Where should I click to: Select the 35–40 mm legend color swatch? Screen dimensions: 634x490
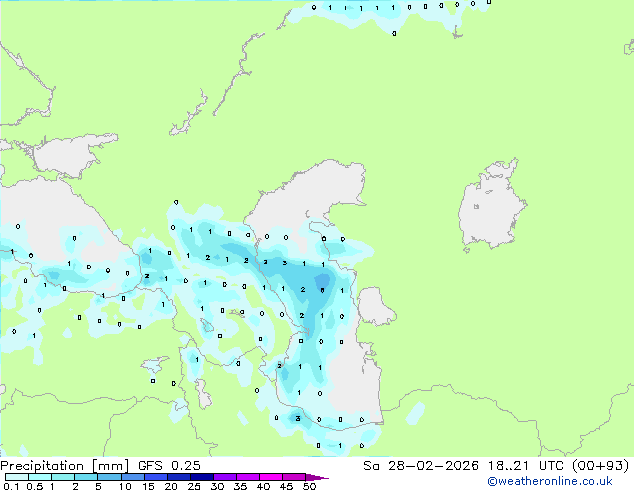tap(247, 477)
